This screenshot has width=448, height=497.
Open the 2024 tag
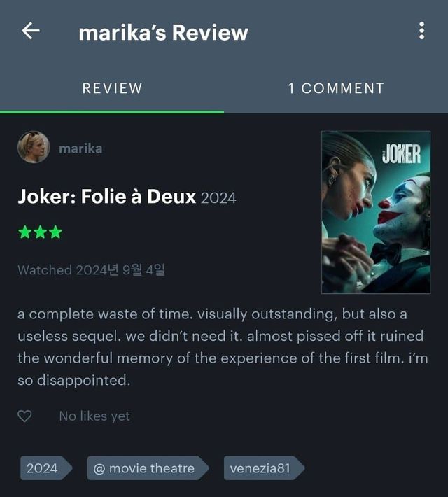coord(46,468)
